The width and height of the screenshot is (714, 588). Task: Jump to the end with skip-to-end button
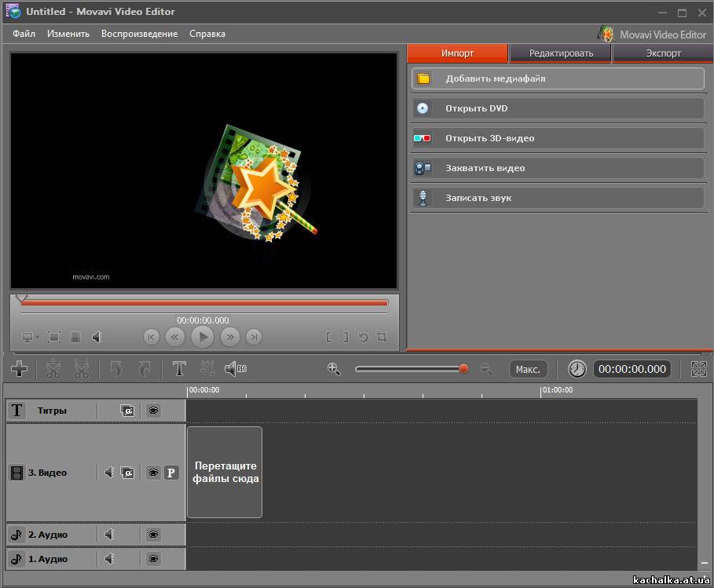[253, 337]
